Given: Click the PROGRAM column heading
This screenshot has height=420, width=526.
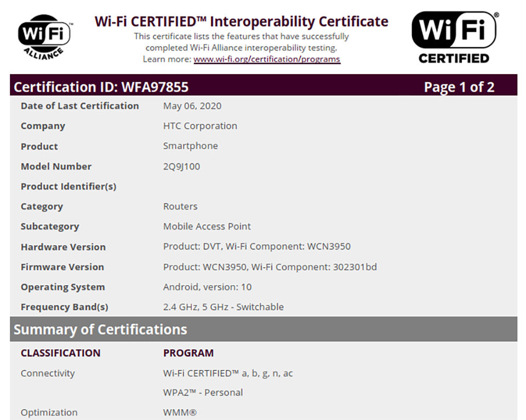Looking at the screenshot, I should click(x=188, y=353).
